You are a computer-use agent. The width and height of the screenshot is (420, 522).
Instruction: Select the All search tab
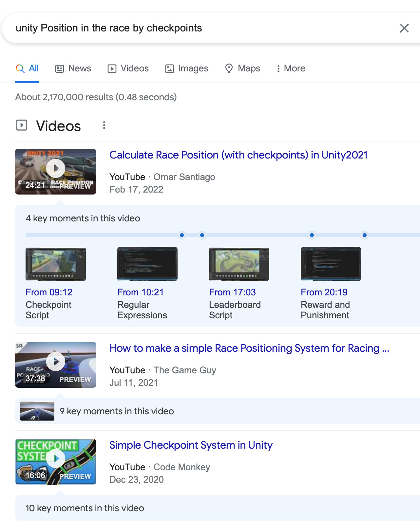pyautogui.click(x=27, y=68)
